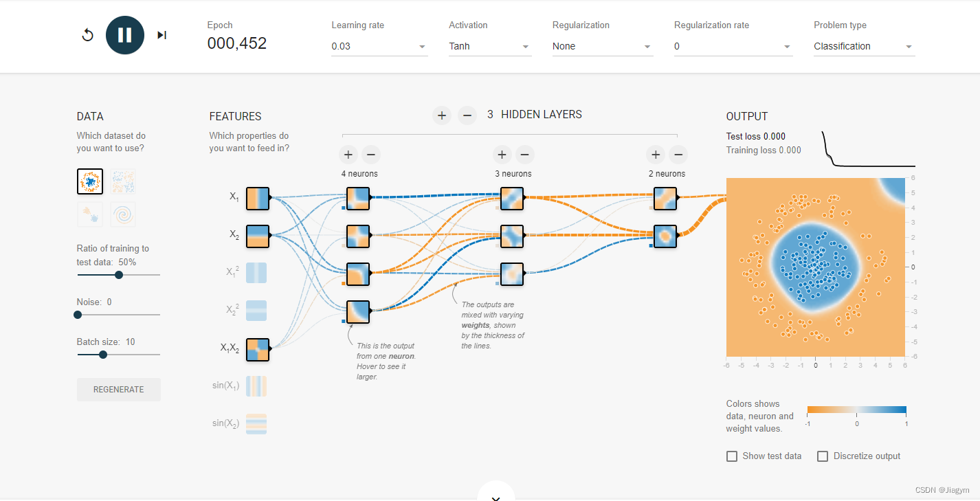Add a hidden layer with plus icon

442,115
